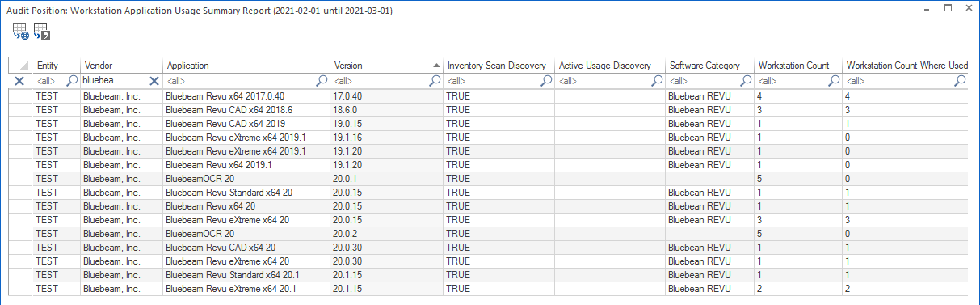Click Entity filter magnifier icon
Image resolution: width=980 pixels, height=305 pixels.
(72, 81)
